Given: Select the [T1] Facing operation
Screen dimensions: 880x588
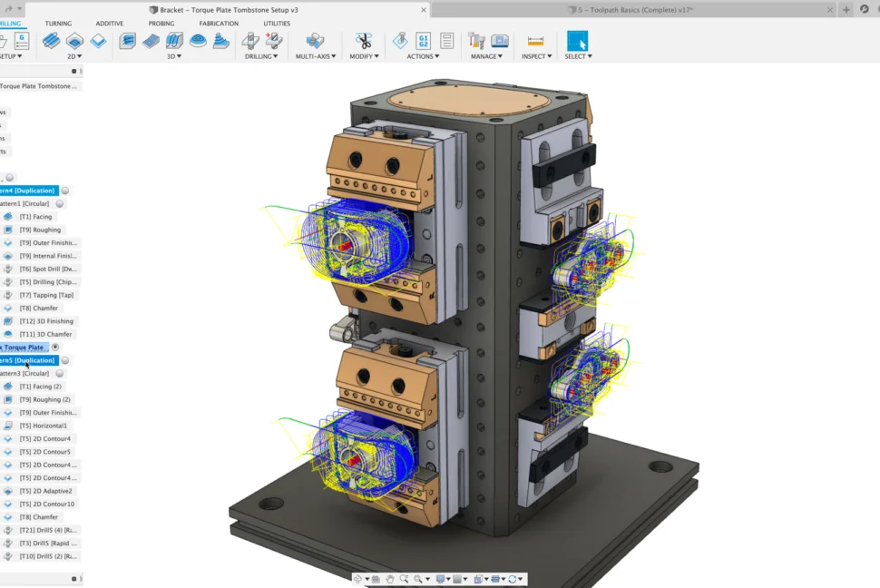Looking at the screenshot, I should (36, 217).
